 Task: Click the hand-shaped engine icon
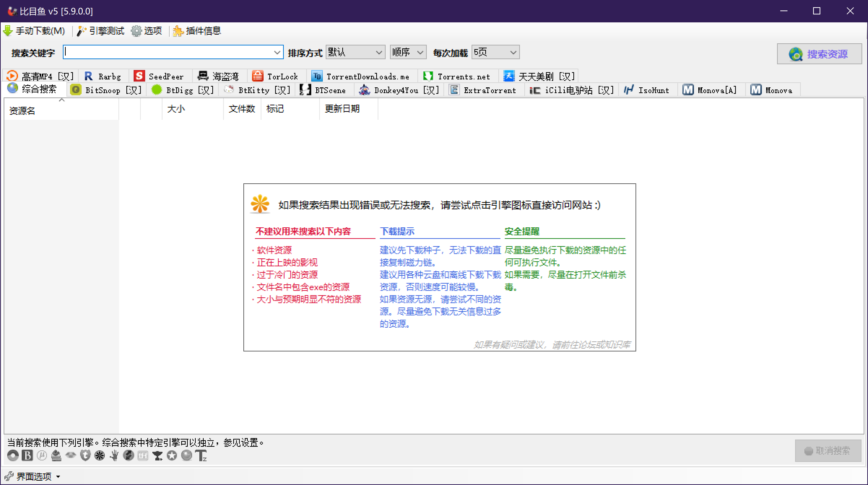coord(114,455)
